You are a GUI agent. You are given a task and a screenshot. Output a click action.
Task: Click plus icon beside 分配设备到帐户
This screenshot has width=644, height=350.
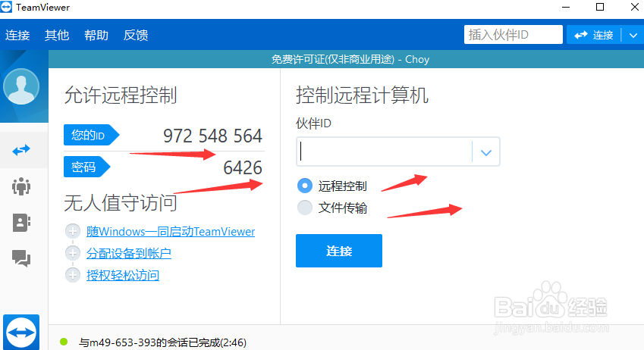point(73,253)
